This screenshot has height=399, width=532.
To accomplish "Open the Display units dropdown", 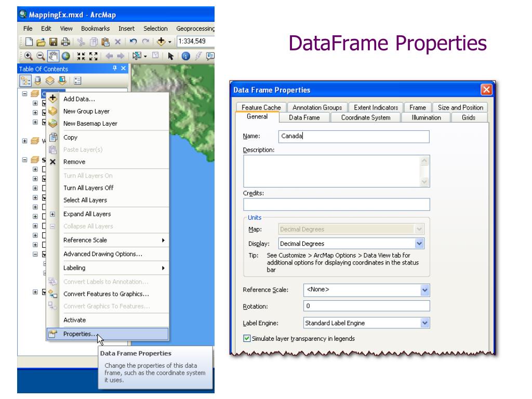I will pyautogui.click(x=419, y=244).
